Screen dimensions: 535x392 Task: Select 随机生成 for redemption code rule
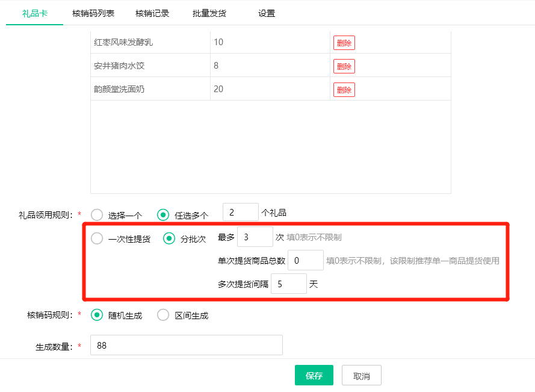pyautogui.click(x=97, y=316)
